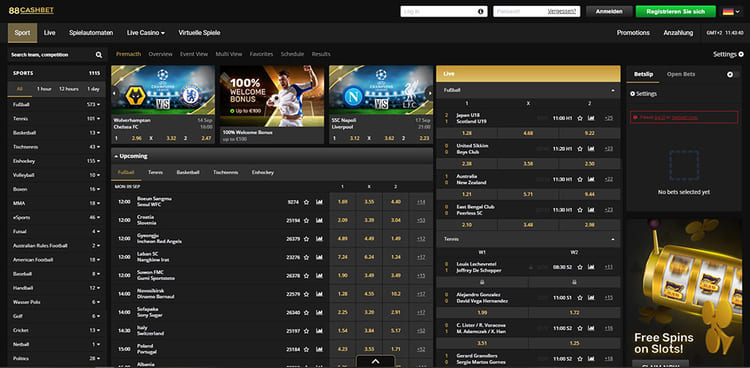Image resolution: width=750 pixels, height=368 pixels.
Task: Favorite the live Japan U18 Scotland match star
Action: pos(580,118)
